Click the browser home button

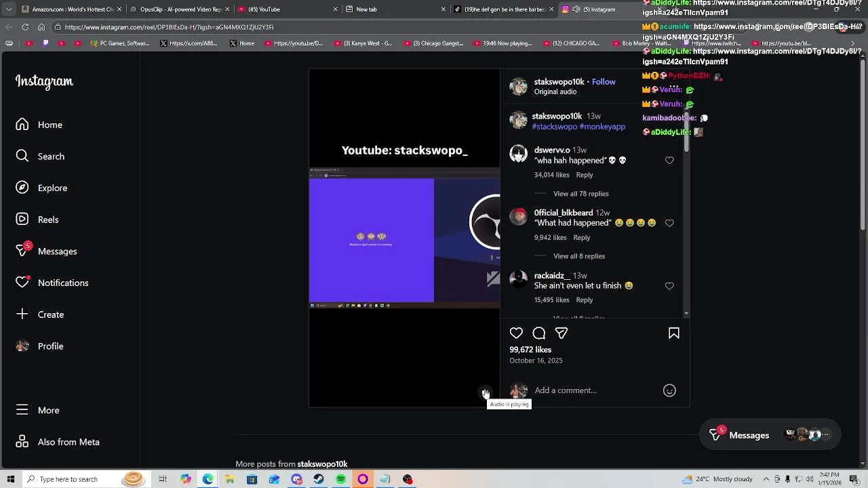(x=41, y=27)
